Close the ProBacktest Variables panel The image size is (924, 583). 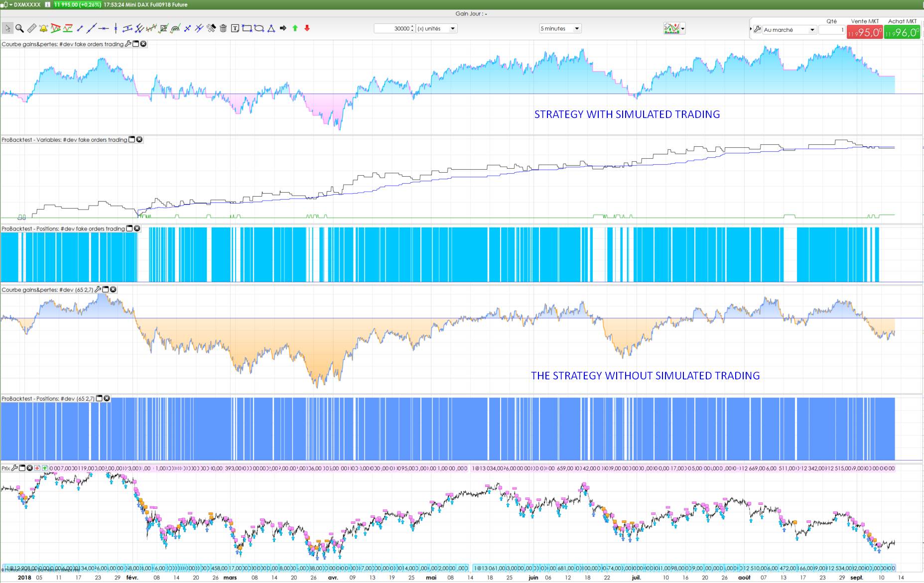point(139,139)
